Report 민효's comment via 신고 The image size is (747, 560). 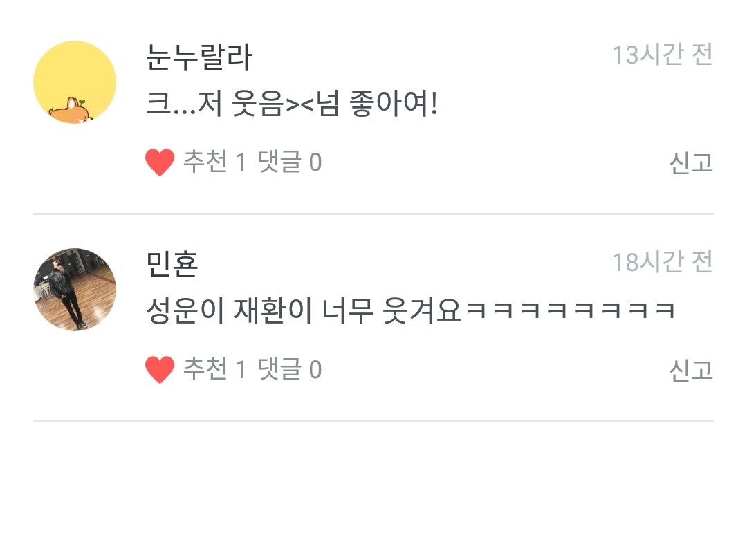691,371
